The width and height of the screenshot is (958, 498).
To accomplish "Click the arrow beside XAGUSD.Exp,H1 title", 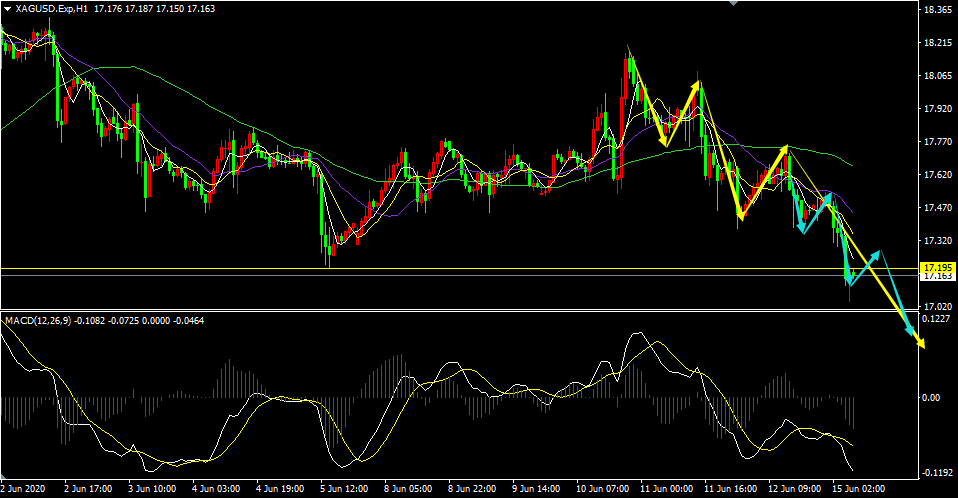I will [7, 9].
